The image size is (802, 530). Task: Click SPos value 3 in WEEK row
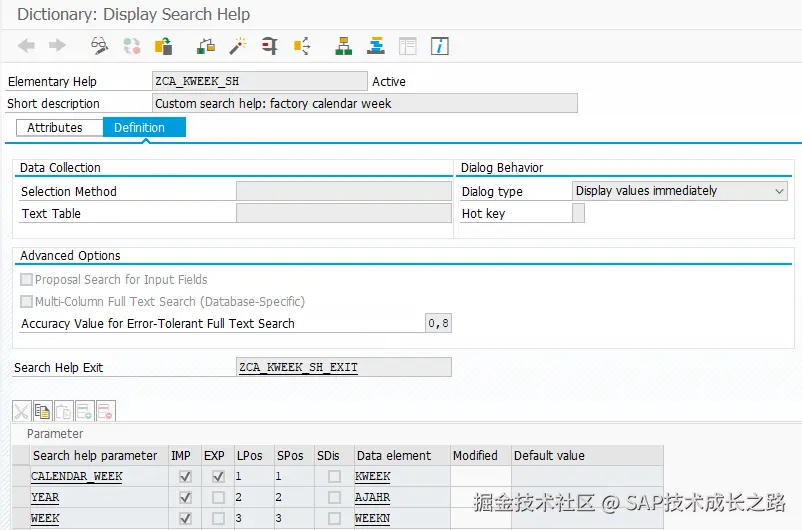click(x=294, y=518)
